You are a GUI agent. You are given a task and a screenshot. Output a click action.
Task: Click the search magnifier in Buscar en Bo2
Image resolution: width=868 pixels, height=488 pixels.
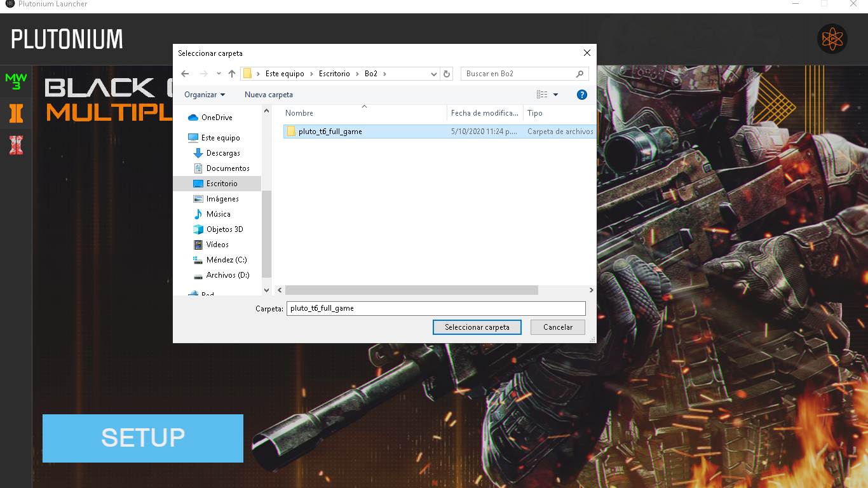coord(580,74)
